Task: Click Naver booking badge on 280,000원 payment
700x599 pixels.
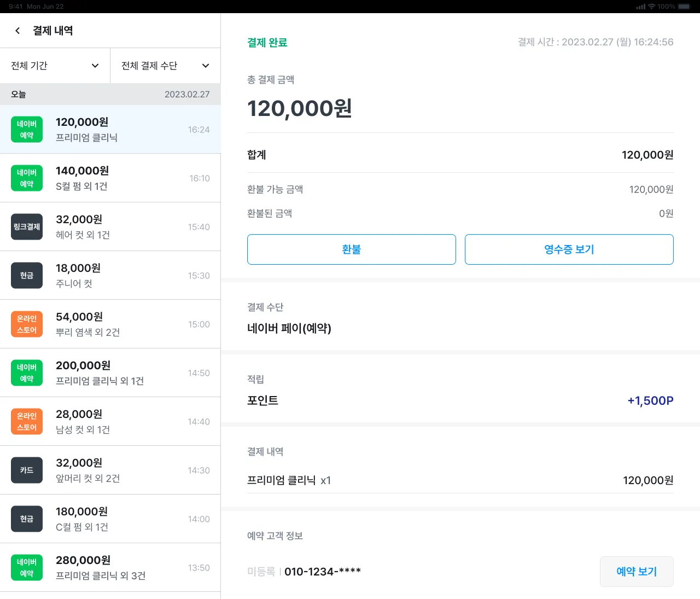Action: 27,568
